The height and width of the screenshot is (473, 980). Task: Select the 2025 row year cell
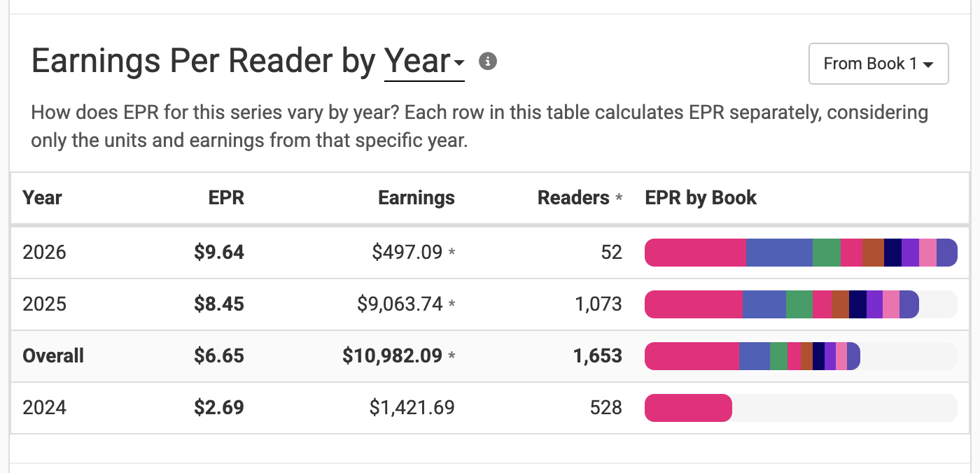44,304
